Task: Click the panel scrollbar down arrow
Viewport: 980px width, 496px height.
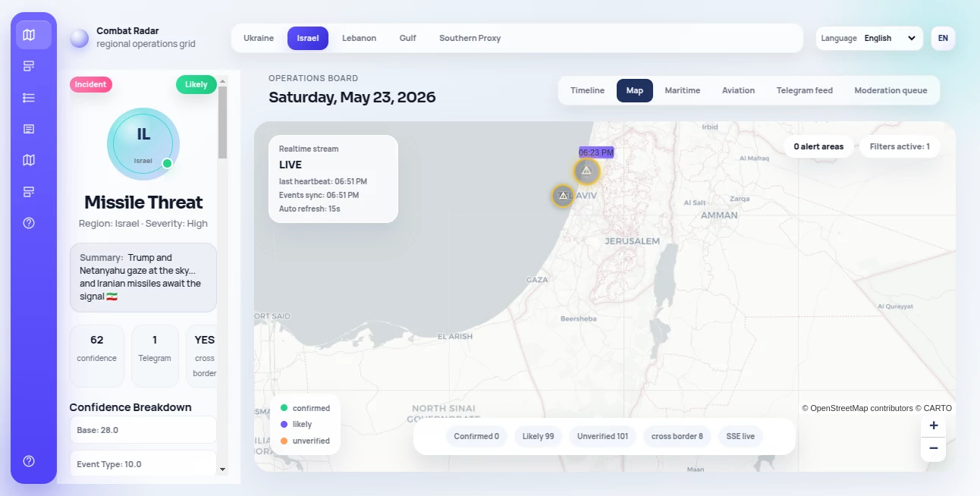Action: point(222,469)
